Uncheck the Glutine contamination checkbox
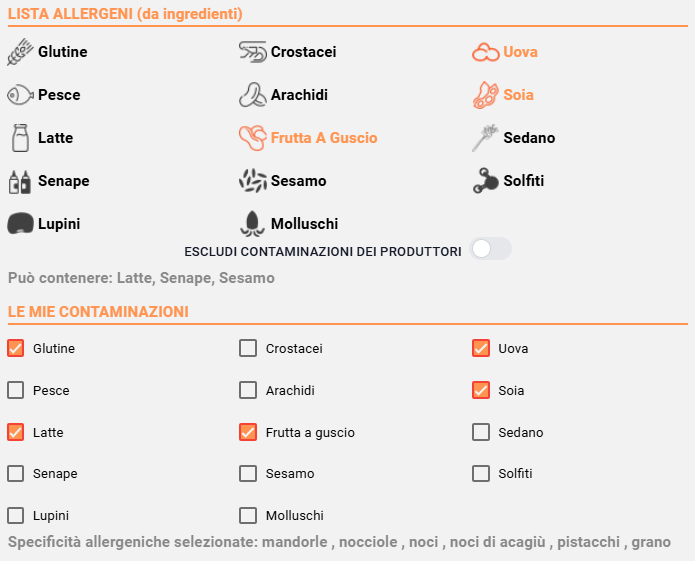695x561 pixels. coord(16,348)
